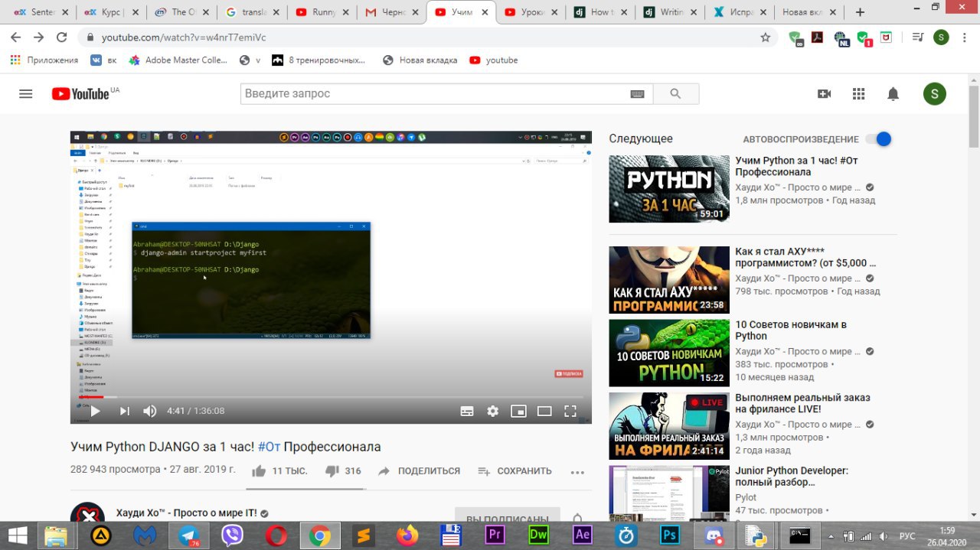The image size is (980, 550).
Task: Open the player settings gear
Action: 493,411
